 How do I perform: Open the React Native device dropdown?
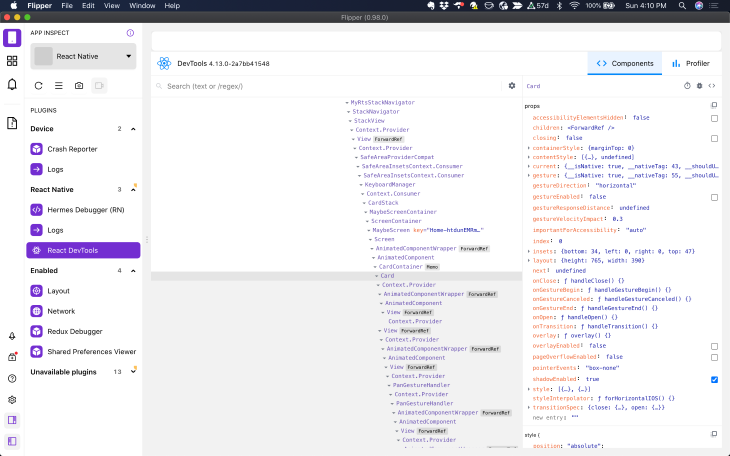click(83, 56)
